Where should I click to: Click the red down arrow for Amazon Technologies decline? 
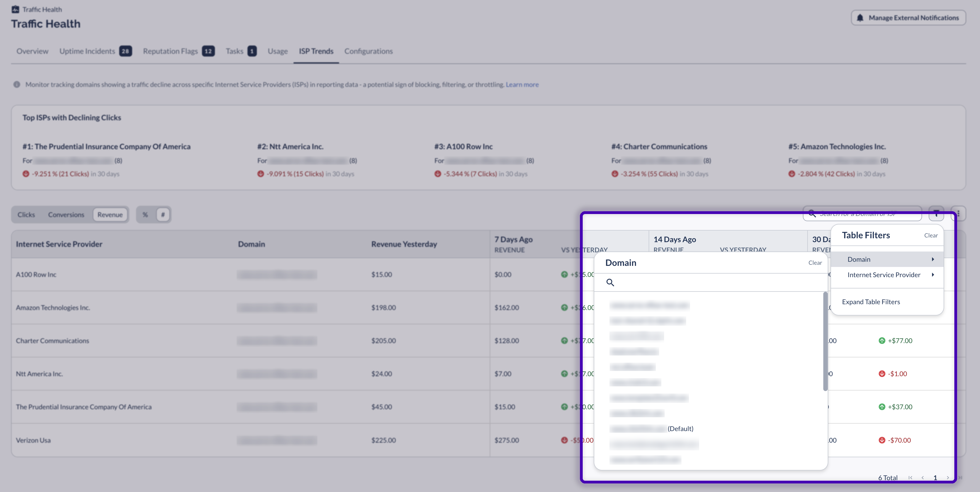coord(792,174)
